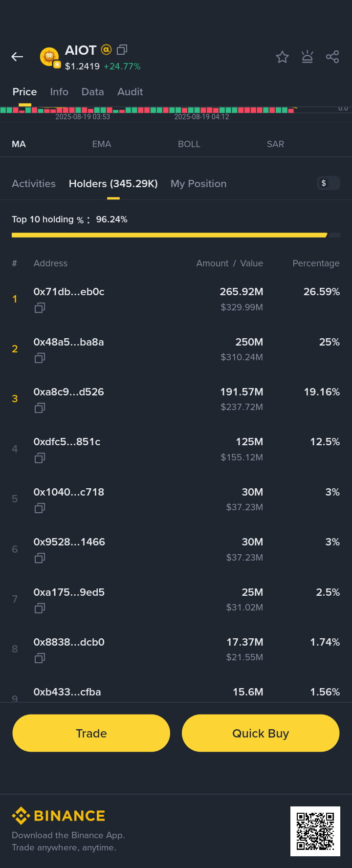Viewport: 352px width, 868px height.
Task: Tap the back arrow icon
Action: [17, 57]
